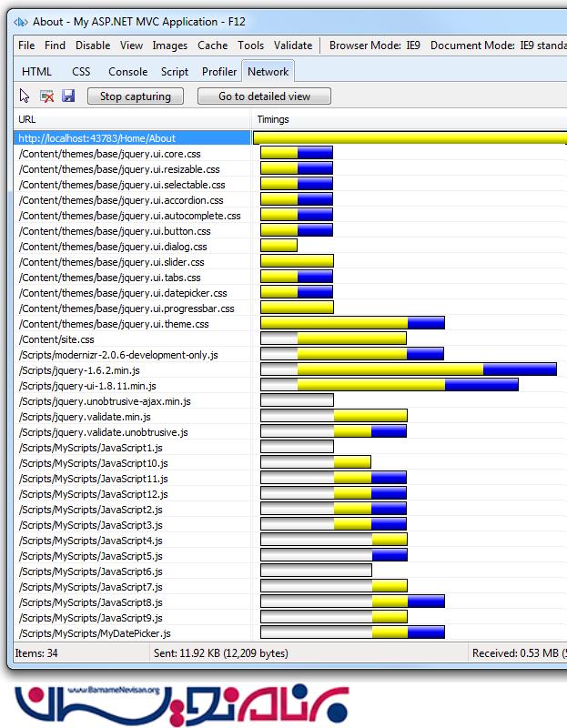Click the clear browser cache icon

click(46, 96)
